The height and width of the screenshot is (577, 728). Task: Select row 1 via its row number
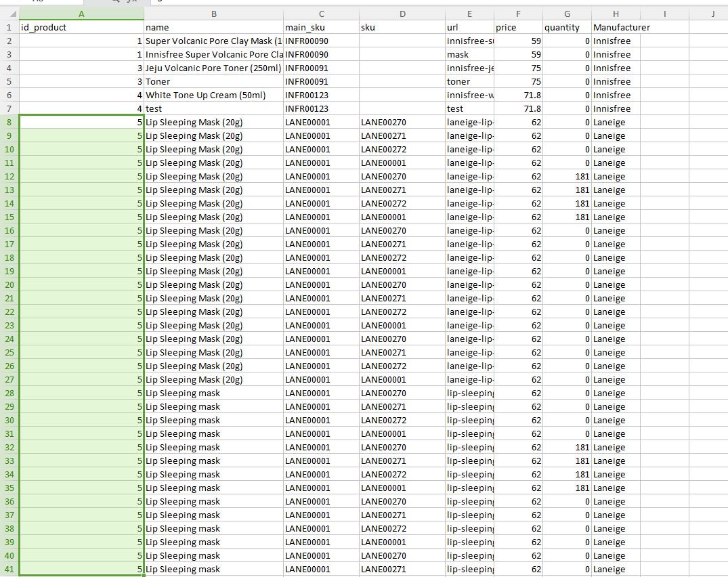[x=9, y=27]
